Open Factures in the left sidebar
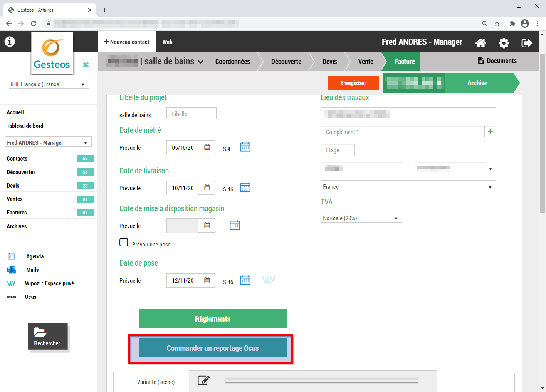This screenshot has width=546, height=392. click(x=17, y=213)
